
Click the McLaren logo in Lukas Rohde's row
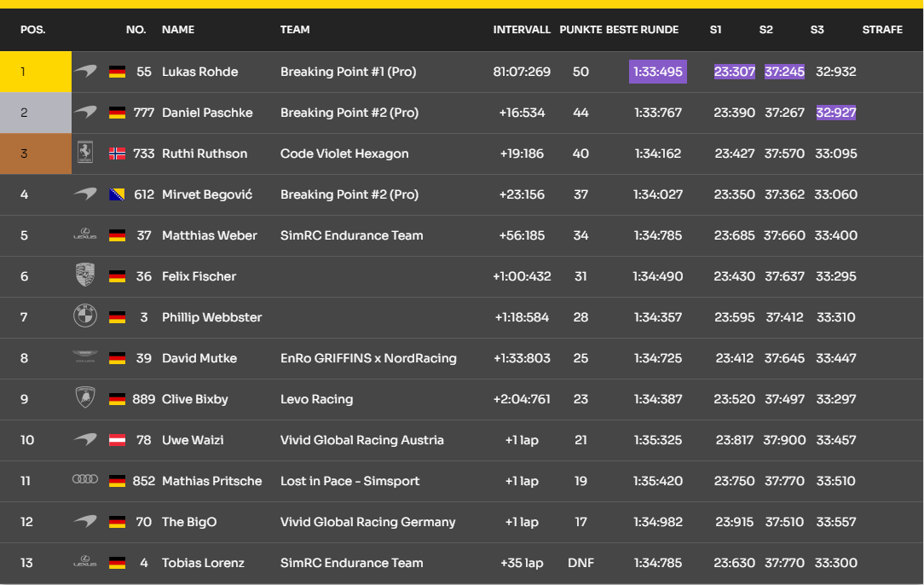[x=85, y=72]
